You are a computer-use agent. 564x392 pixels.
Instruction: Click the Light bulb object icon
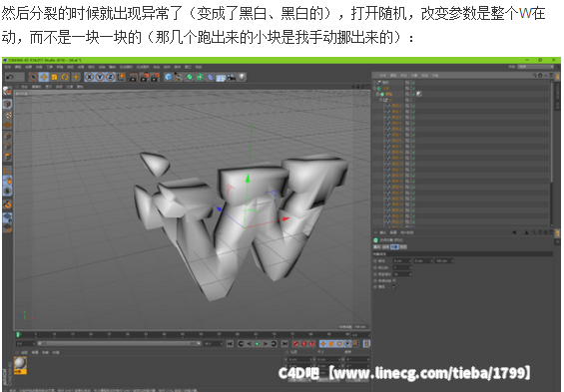coord(242,77)
